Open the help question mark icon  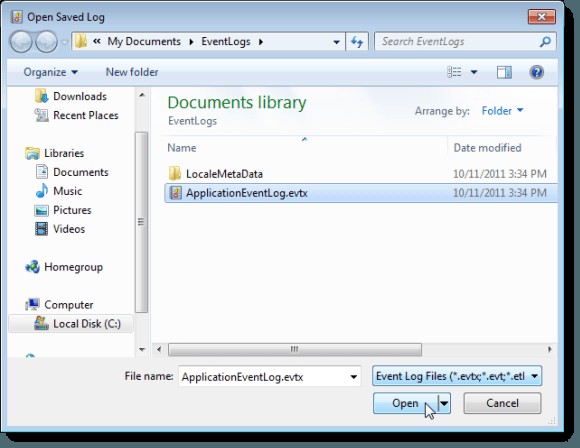(536, 72)
